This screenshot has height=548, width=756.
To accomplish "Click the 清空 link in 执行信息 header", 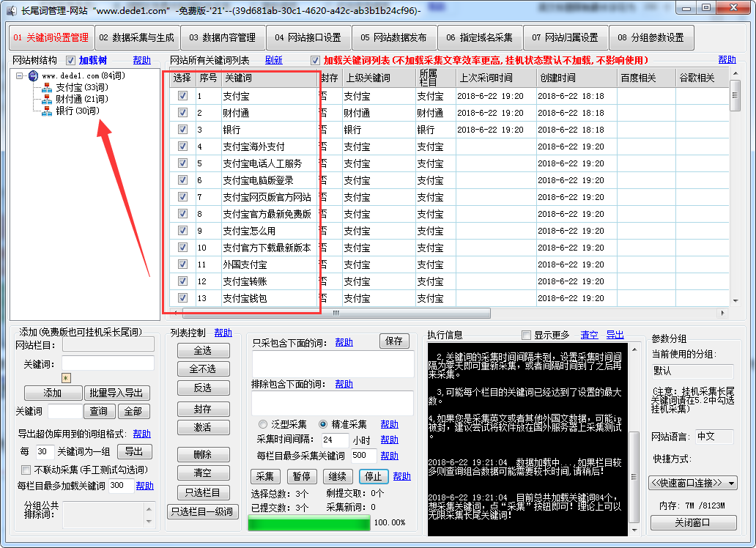I will point(589,335).
